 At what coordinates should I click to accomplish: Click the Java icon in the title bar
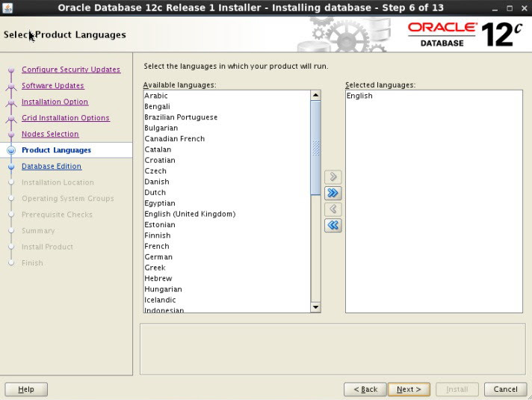coord(7,7)
